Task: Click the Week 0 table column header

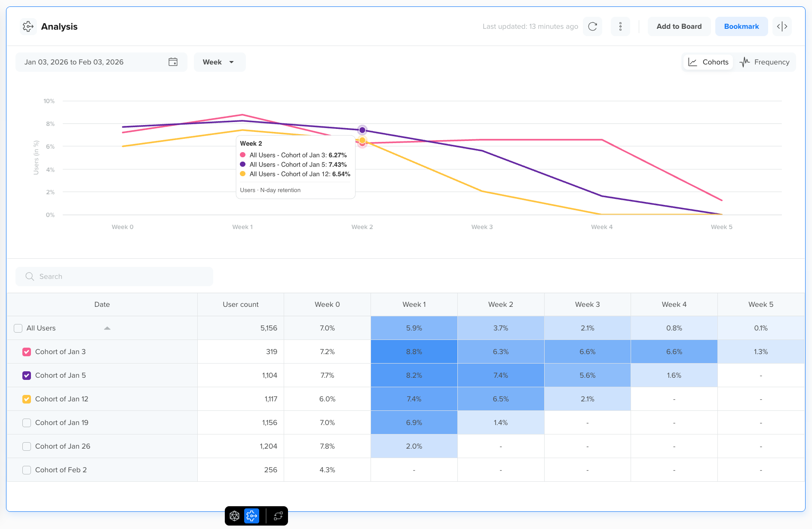Action: 327,305
